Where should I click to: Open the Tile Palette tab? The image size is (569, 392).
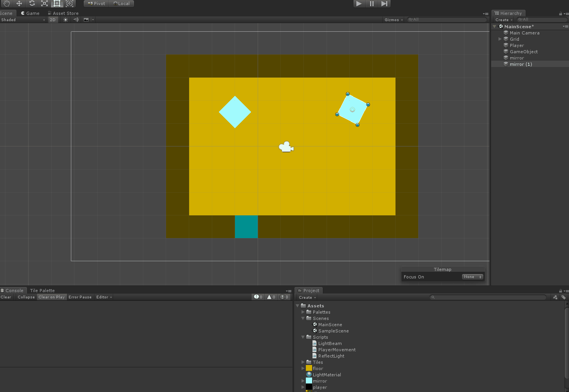click(x=42, y=291)
